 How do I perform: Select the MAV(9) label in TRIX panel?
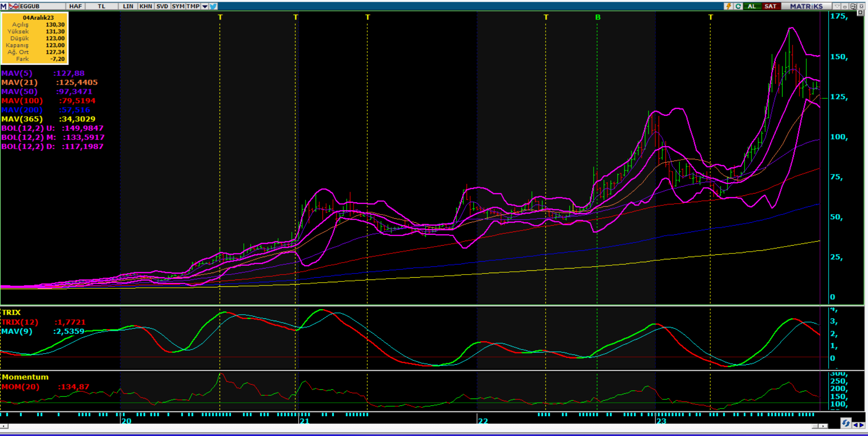17,331
